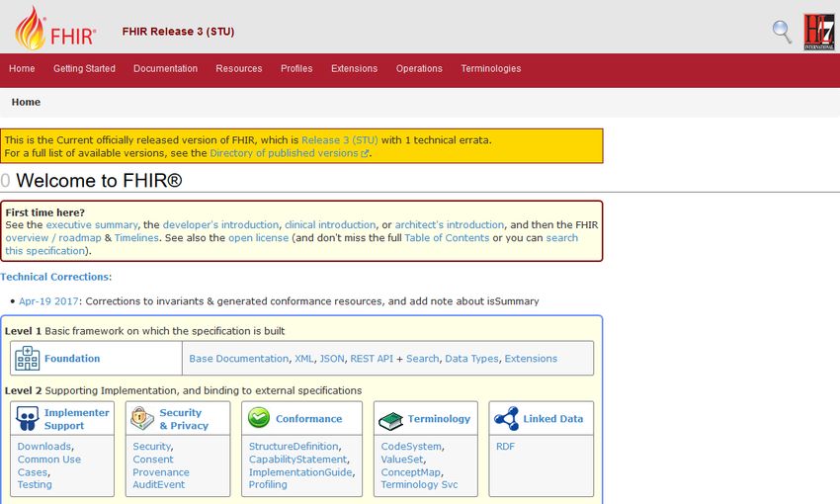Open the JSON format link
This screenshot has width=840, height=504.
[332, 359]
